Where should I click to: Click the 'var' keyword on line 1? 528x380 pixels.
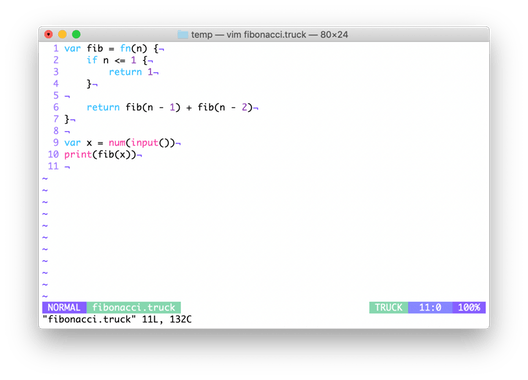pos(72,49)
